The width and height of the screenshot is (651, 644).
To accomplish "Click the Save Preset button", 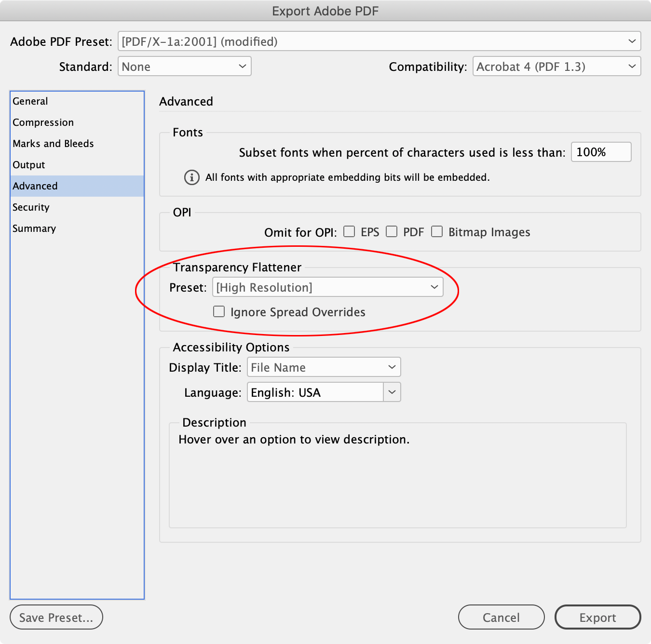I will (x=56, y=617).
